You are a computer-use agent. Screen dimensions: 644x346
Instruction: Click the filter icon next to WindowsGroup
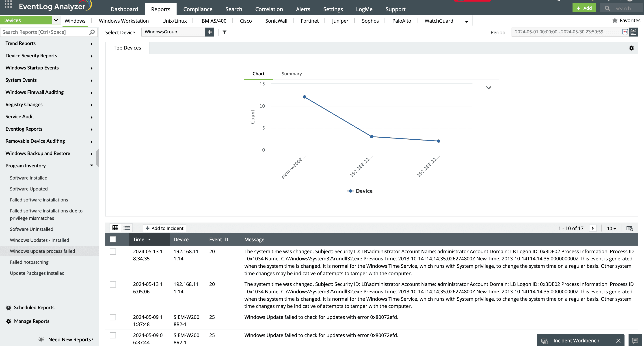click(225, 32)
